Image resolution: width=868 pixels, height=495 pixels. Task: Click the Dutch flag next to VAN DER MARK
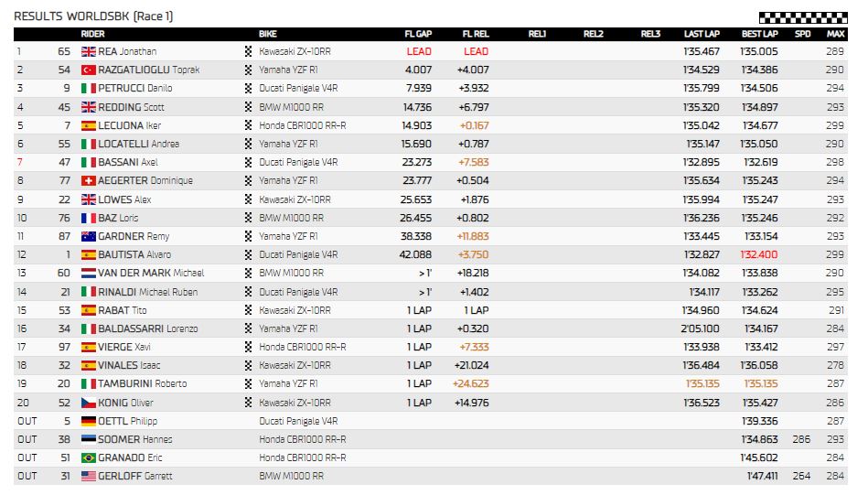(89, 273)
